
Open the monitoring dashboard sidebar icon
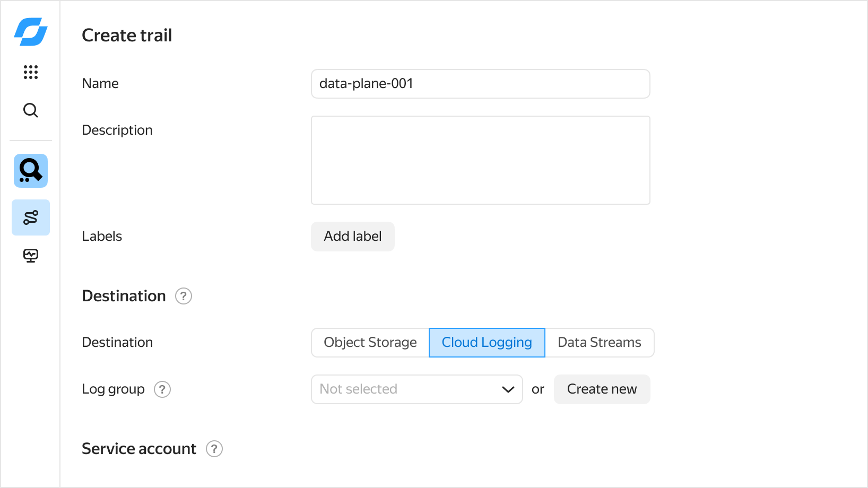click(x=31, y=256)
